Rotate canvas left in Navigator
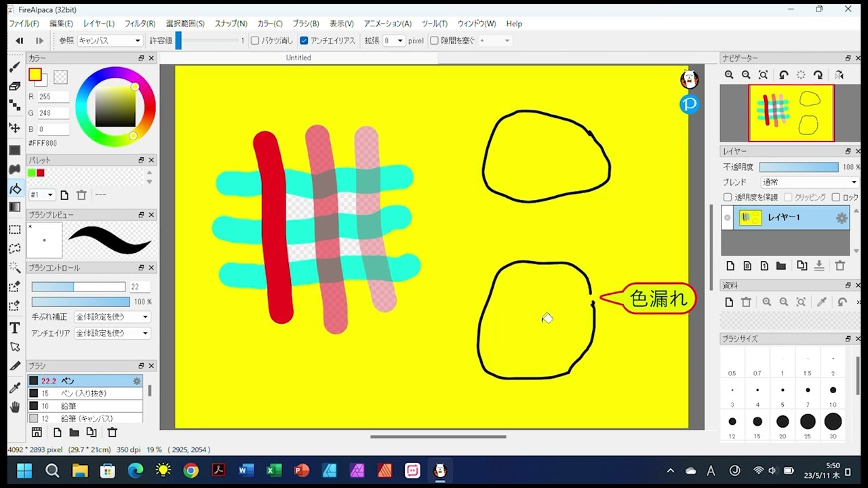Image resolution: width=868 pixels, height=488 pixels. coord(783,75)
